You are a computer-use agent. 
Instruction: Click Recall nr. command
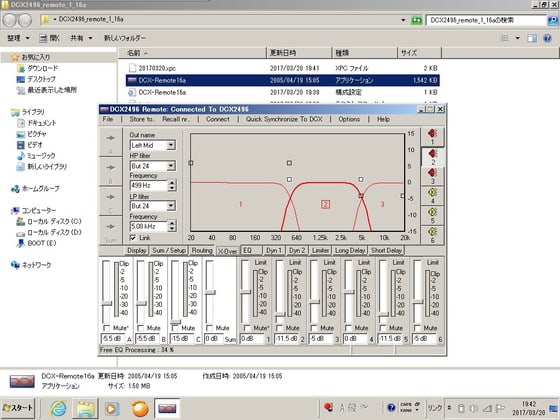(x=176, y=119)
